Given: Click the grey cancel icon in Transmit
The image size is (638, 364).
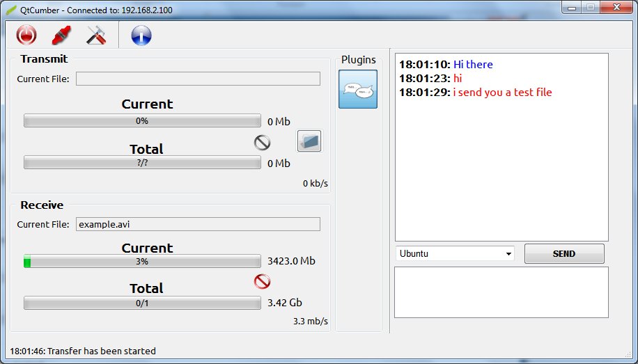Looking at the screenshot, I should pos(262,143).
